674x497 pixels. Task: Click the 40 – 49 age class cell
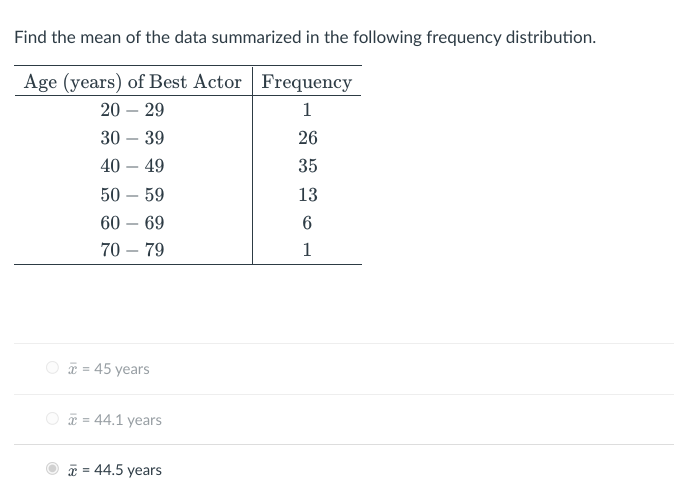[x=132, y=166]
